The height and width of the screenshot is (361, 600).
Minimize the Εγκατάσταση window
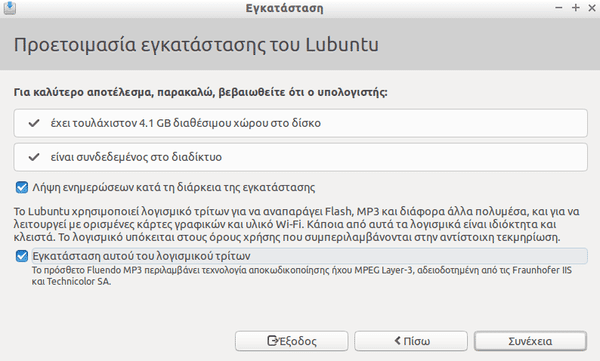tap(559, 8)
